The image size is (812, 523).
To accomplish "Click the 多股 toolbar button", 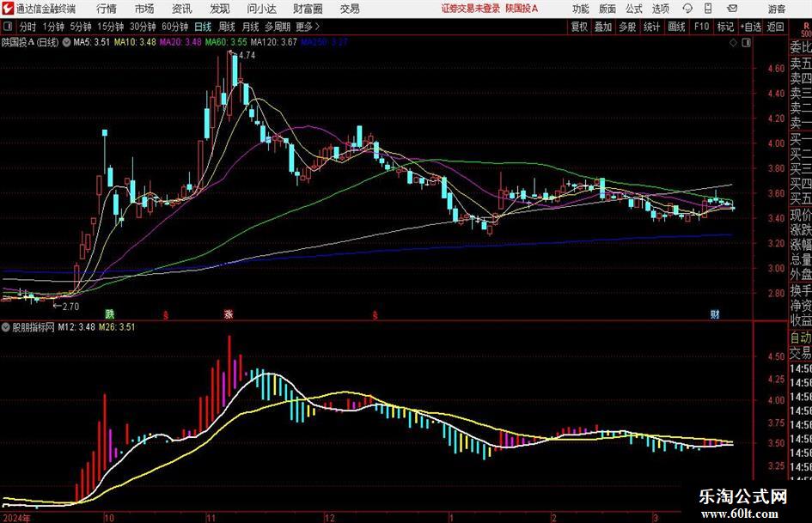I will [627, 27].
